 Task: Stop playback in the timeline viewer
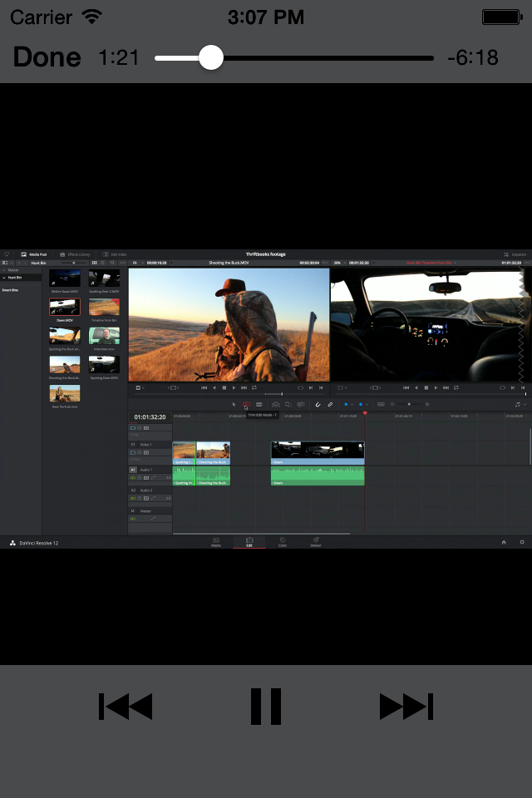tap(426, 388)
